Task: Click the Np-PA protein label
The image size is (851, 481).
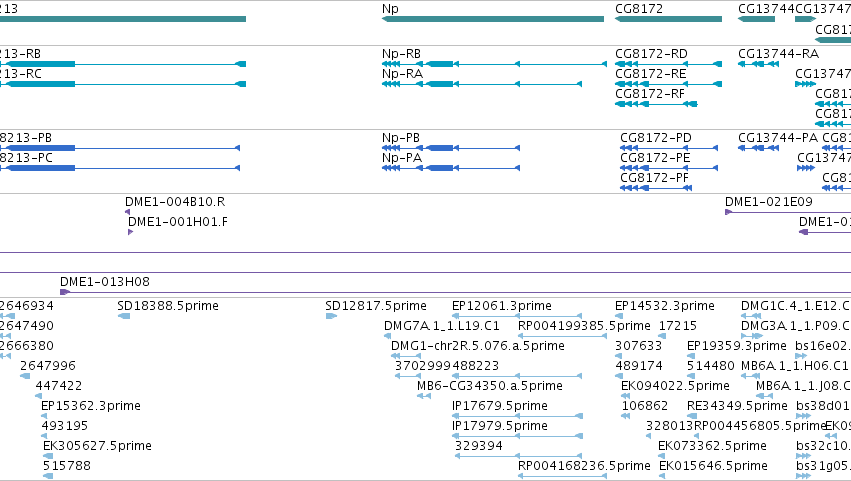Action: pos(402,158)
